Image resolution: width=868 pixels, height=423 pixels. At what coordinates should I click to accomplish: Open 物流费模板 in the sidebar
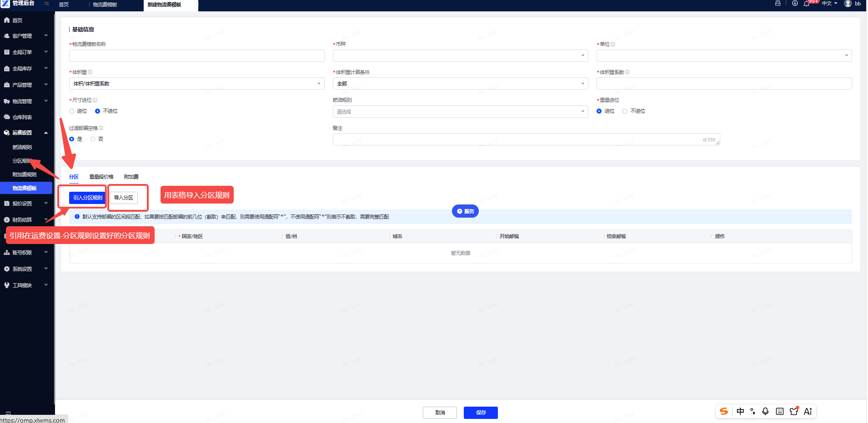(x=26, y=188)
